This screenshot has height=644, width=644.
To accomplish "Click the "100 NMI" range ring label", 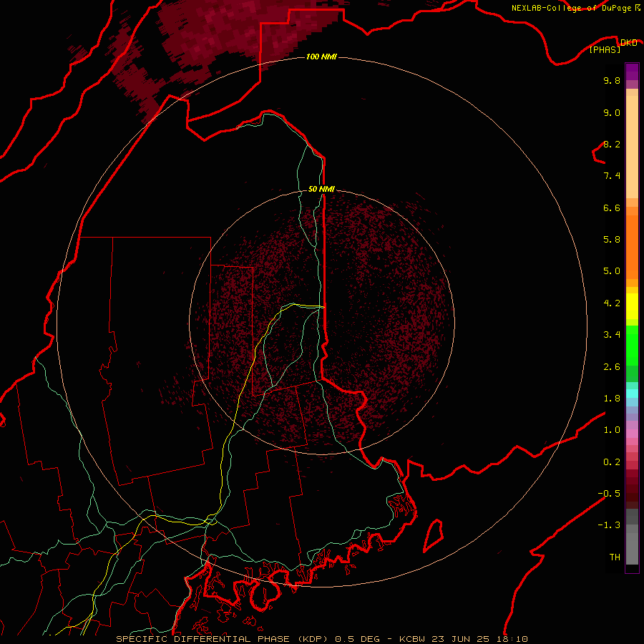I will [321, 57].
